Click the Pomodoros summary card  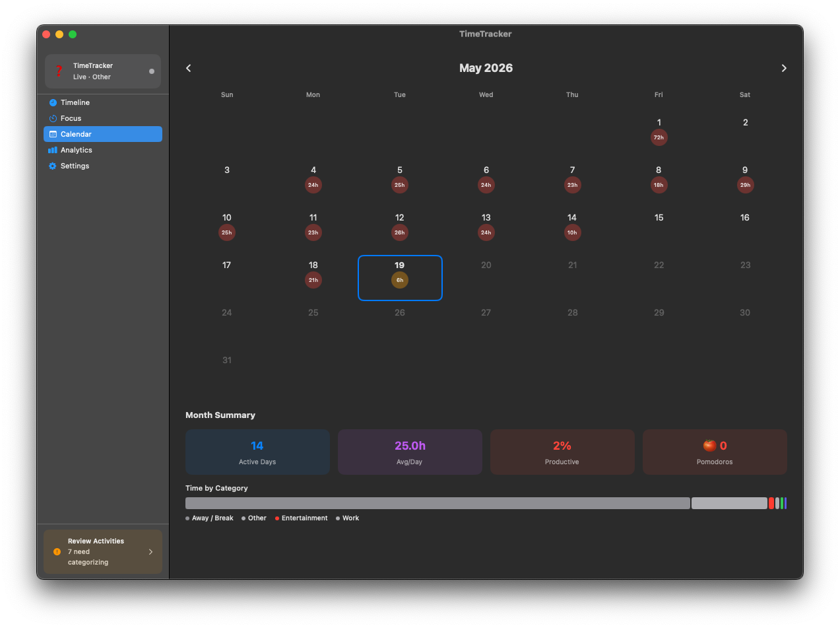tap(715, 452)
